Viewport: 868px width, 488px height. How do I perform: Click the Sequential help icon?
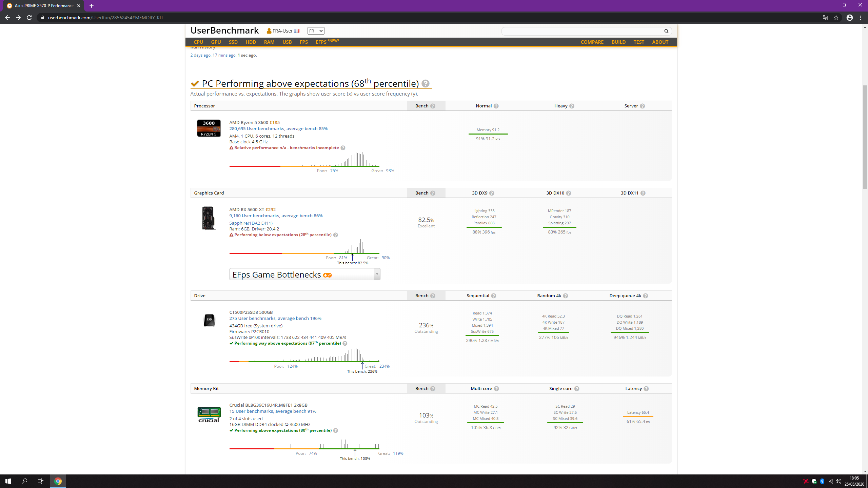pyautogui.click(x=494, y=296)
